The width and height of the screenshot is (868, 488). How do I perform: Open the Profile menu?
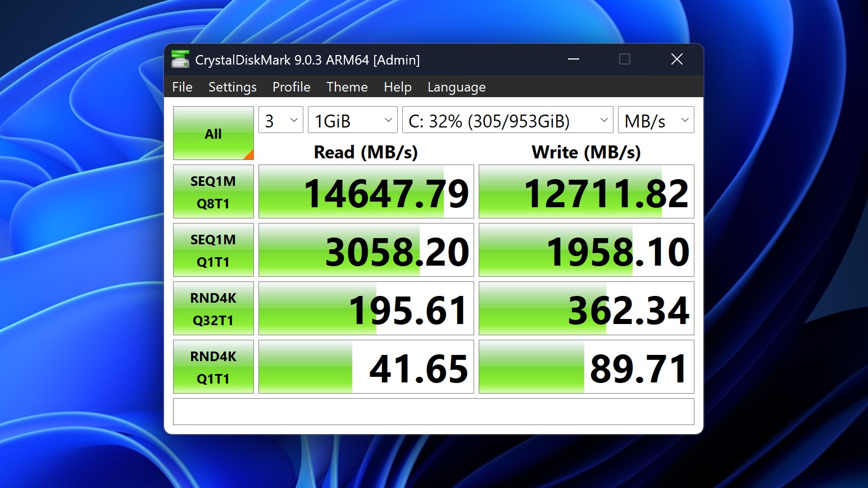[291, 87]
